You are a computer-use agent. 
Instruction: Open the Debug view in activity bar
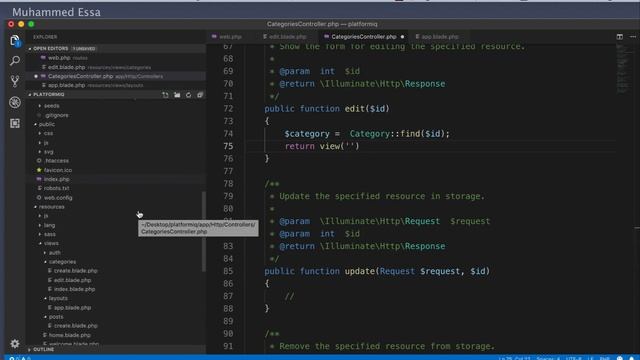15,102
